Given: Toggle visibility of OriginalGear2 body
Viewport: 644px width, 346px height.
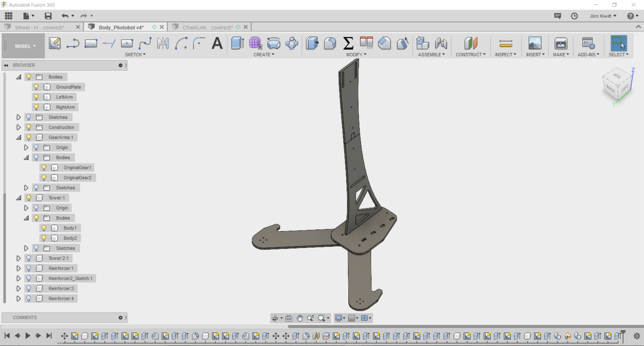Looking at the screenshot, I should click(x=44, y=178).
